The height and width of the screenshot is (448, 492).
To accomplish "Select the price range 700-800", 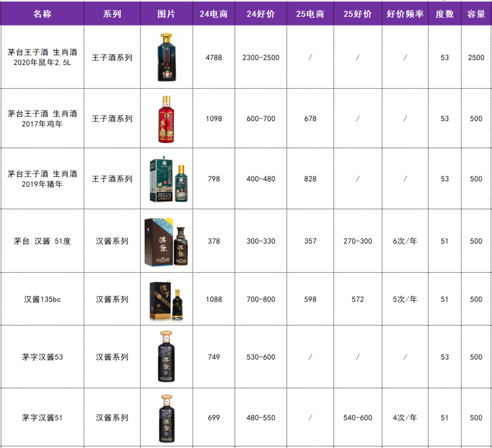I will point(261,299).
